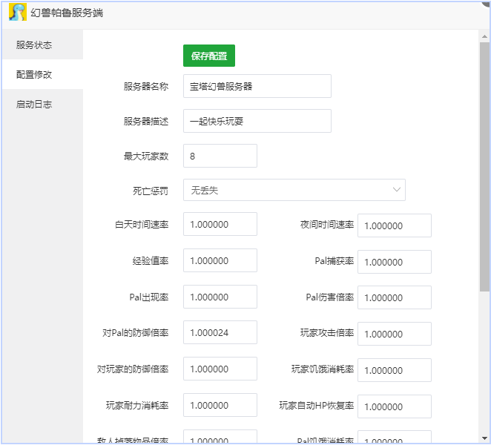The width and height of the screenshot is (491, 448).
Task: Edit the 服务器名称 input field
Action: pyautogui.click(x=257, y=86)
